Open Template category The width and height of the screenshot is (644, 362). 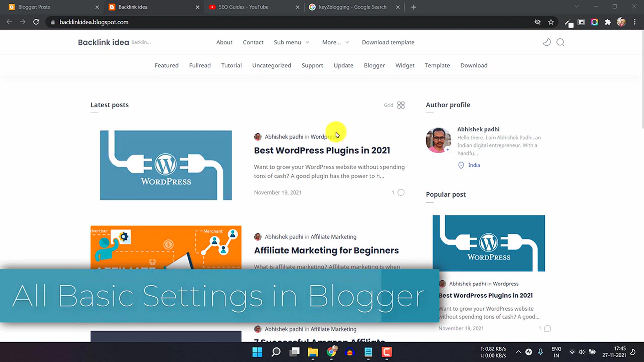tap(437, 65)
